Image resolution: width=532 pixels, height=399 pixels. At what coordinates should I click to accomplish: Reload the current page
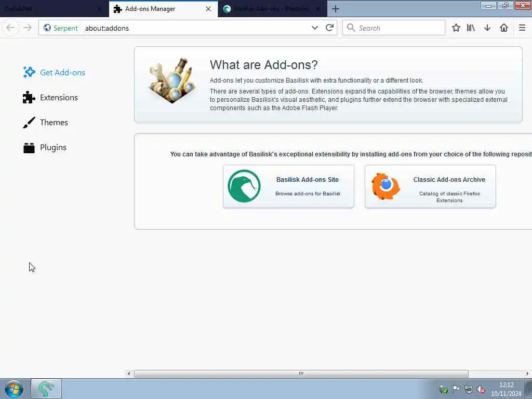point(329,28)
